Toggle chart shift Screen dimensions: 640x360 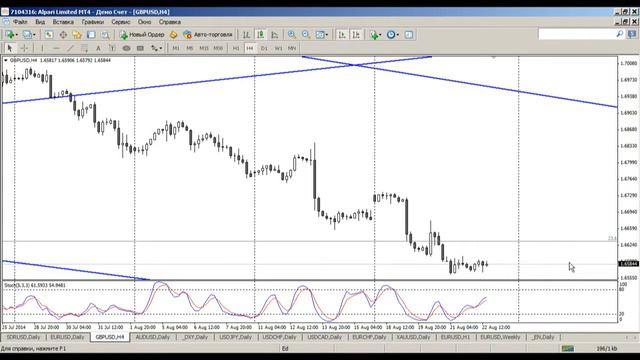(356, 35)
